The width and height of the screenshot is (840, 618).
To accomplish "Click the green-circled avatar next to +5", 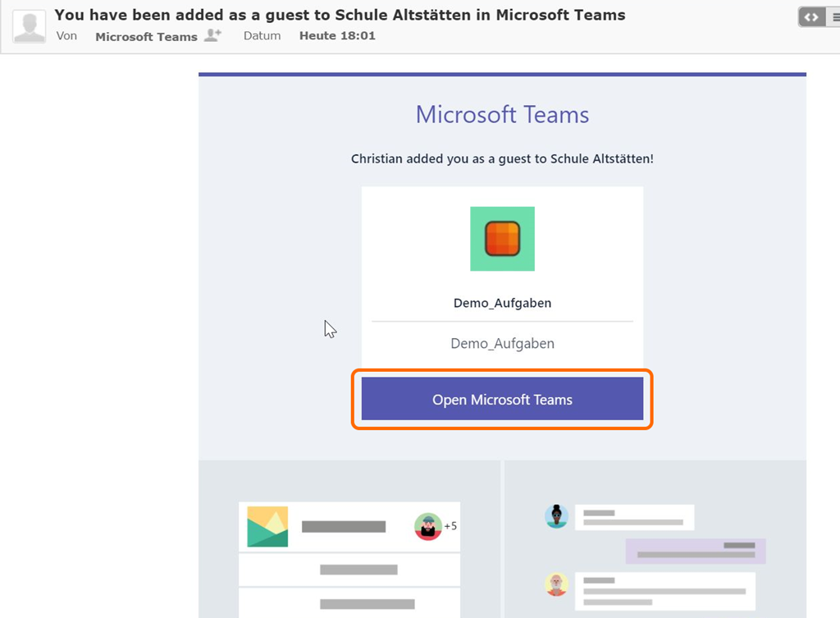I will click(428, 527).
